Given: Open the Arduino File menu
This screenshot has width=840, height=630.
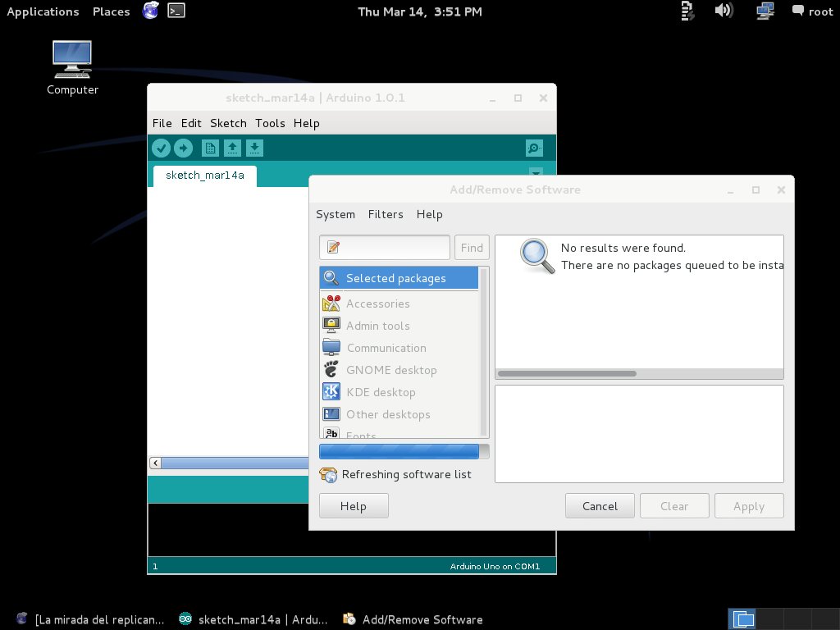Looking at the screenshot, I should (x=162, y=123).
